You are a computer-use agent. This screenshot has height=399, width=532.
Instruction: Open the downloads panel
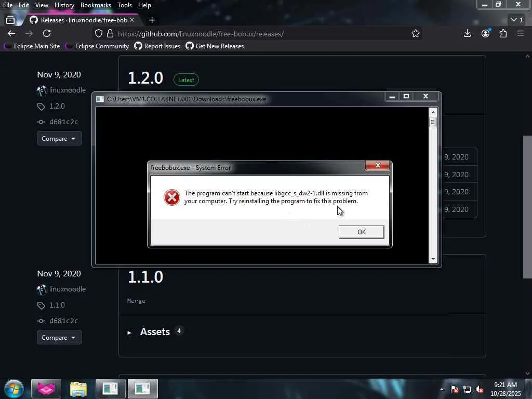467,33
